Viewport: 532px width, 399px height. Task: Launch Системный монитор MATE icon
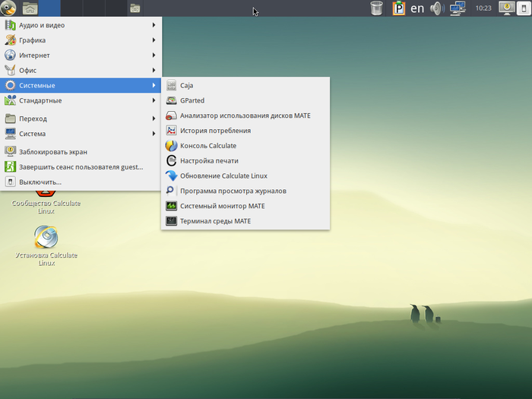pyautogui.click(x=171, y=206)
